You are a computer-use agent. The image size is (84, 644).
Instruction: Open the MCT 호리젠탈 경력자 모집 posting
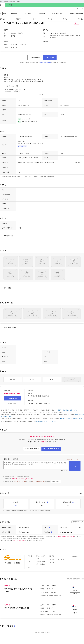tap(18, 590)
